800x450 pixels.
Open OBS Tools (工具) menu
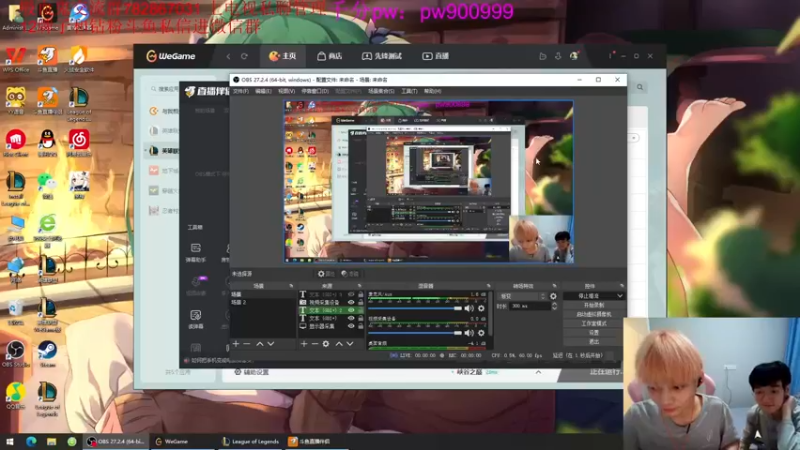(409, 91)
